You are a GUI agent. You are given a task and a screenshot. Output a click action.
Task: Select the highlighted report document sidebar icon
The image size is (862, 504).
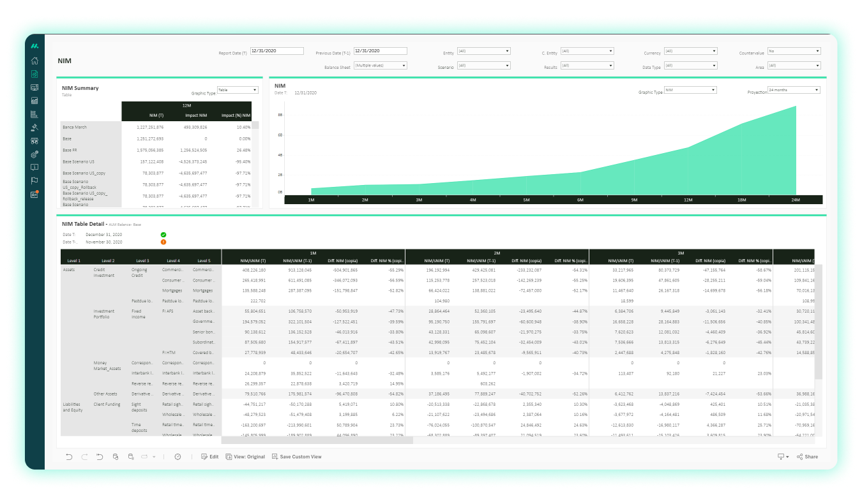[34, 74]
